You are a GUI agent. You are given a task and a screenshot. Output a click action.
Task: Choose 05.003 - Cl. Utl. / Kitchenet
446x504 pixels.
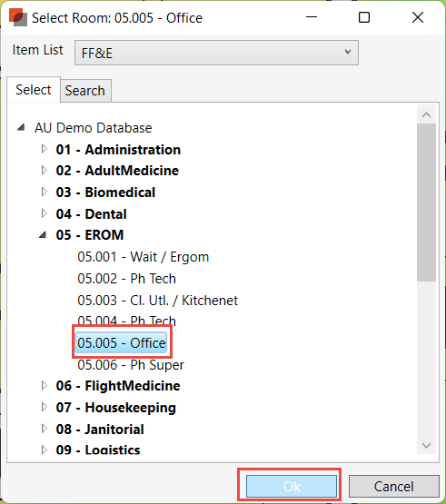[x=157, y=301]
